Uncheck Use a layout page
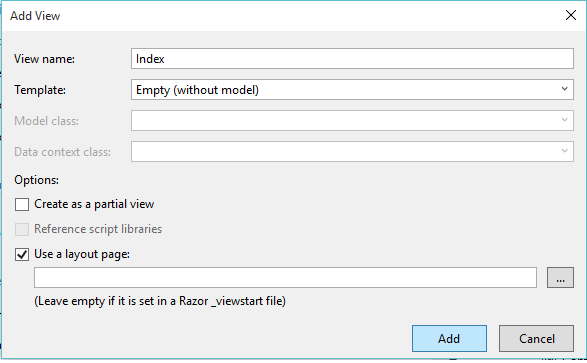The height and width of the screenshot is (363, 587). (22, 254)
